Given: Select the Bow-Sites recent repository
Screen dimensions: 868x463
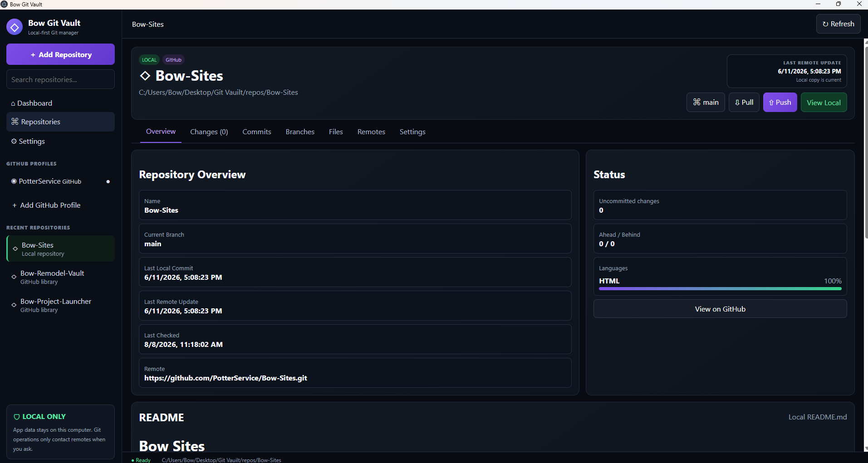Looking at the screenshot, I should point(61,249).
